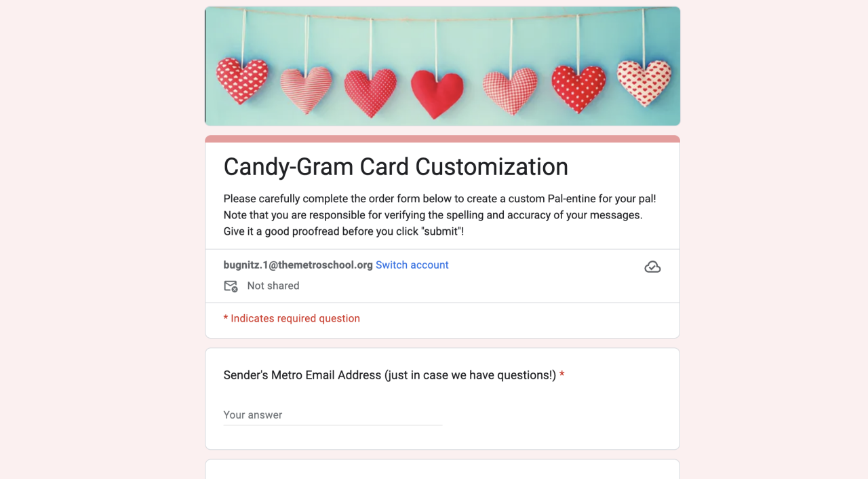Click the far-right white heart in banner
The image size is (868, 479).
pyautogui.click(x=644, y=82)
